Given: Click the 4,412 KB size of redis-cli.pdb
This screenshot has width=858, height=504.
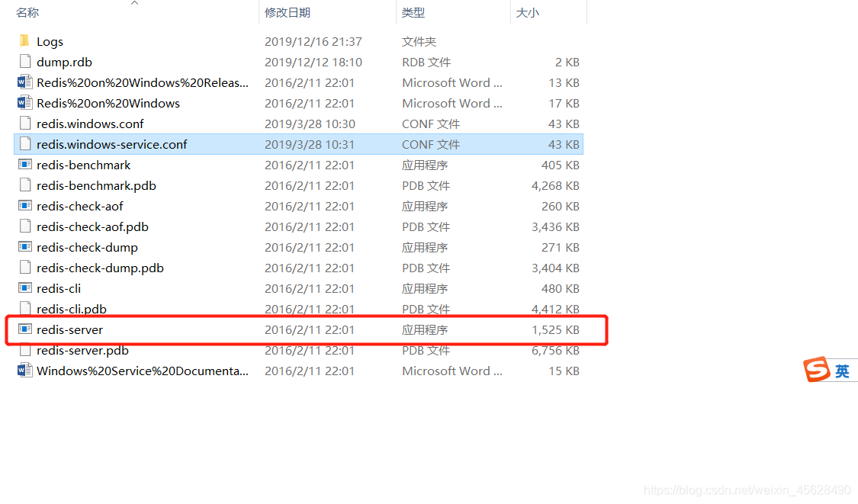Looking at the screenshot, I should coord(555,309).
